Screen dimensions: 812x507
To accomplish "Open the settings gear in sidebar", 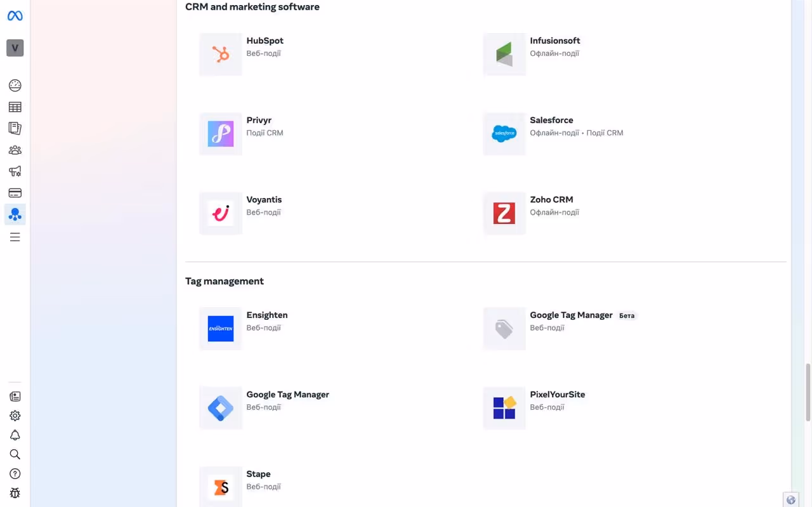I will point(15,416).
